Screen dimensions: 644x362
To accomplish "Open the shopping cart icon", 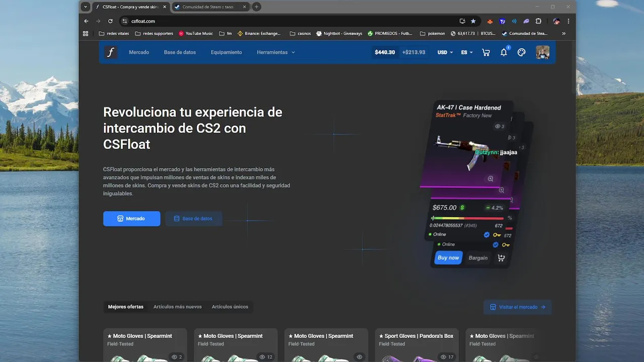I will tap(486, 52).
